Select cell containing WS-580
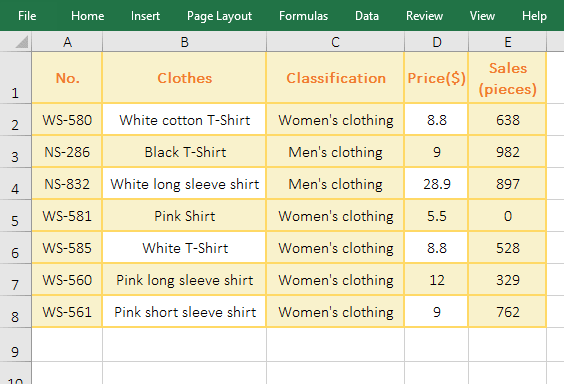This screenshot has width=564, height=384. pos(67,120)
